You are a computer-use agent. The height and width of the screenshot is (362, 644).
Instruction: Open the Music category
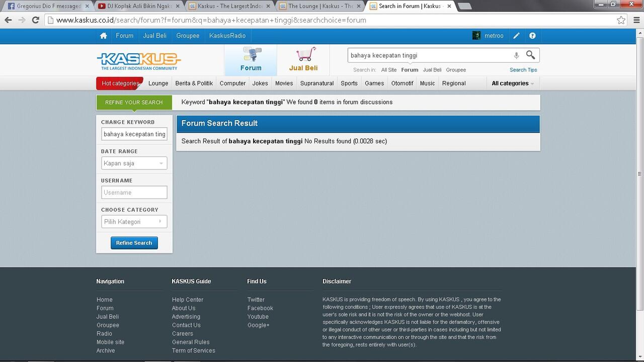427,83
